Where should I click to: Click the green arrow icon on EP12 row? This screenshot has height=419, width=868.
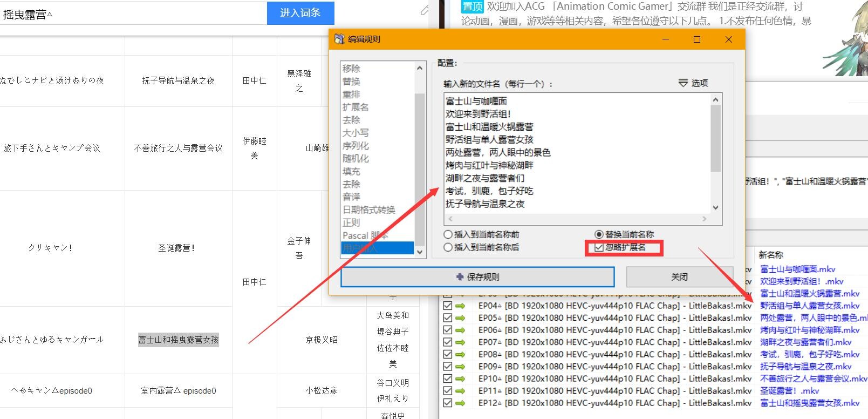tap(460, 403)
